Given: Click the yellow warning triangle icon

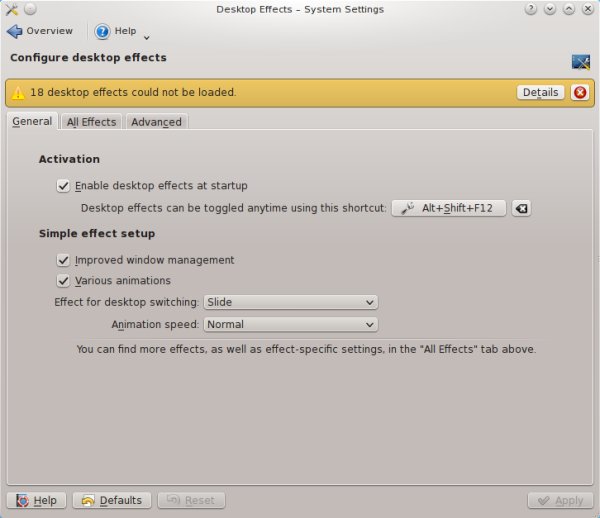Looking at the screenshot, I should [19, 92].
